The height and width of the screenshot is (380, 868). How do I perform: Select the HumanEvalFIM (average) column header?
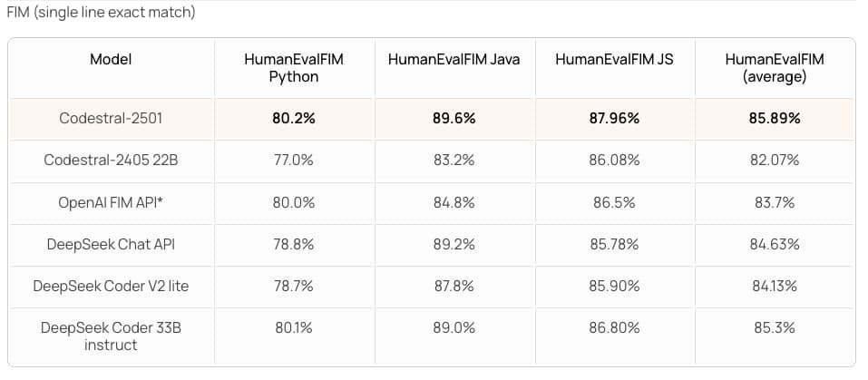(775, 68)
